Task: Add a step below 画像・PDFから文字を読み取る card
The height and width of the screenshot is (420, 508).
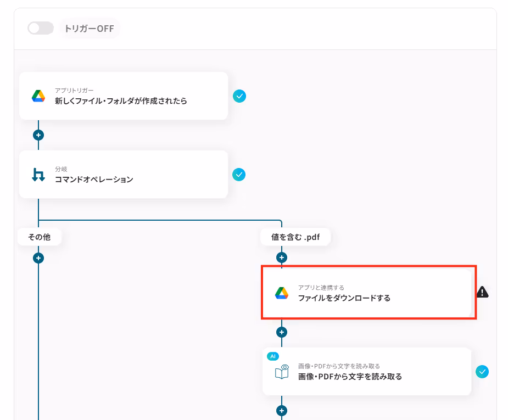Action: (282, 411)
